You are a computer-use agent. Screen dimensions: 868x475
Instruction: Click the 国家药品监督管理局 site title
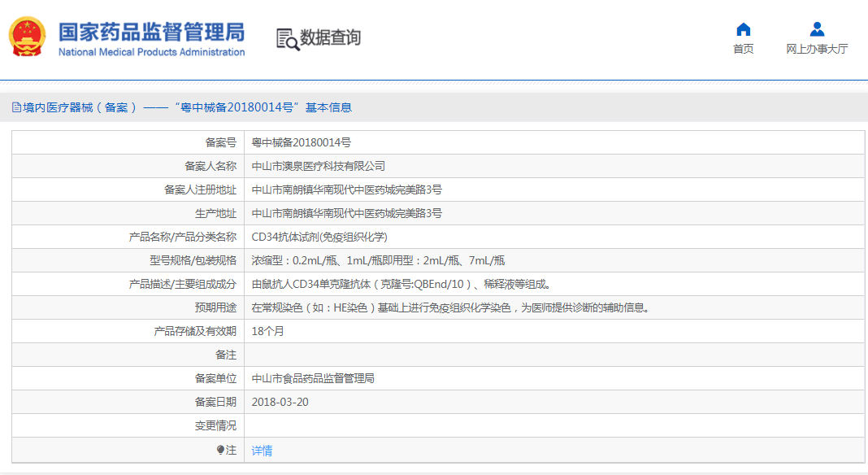click(x=151, y=32)
